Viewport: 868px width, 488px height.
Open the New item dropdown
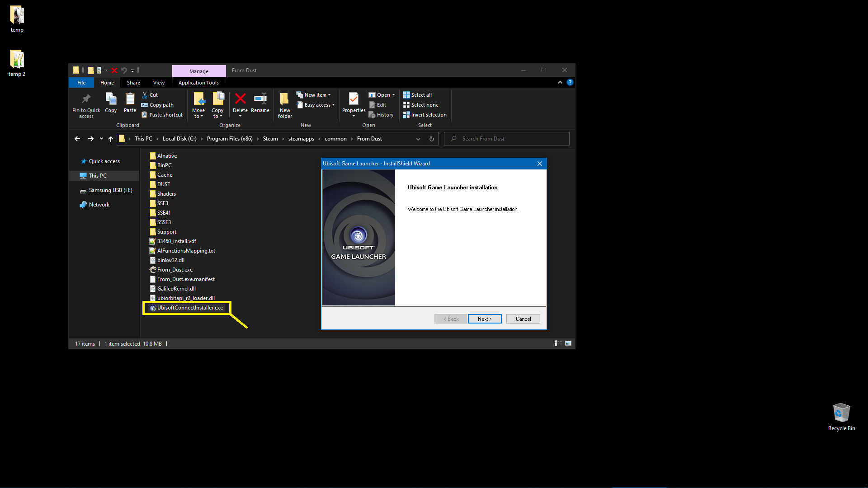click(315, 95)
